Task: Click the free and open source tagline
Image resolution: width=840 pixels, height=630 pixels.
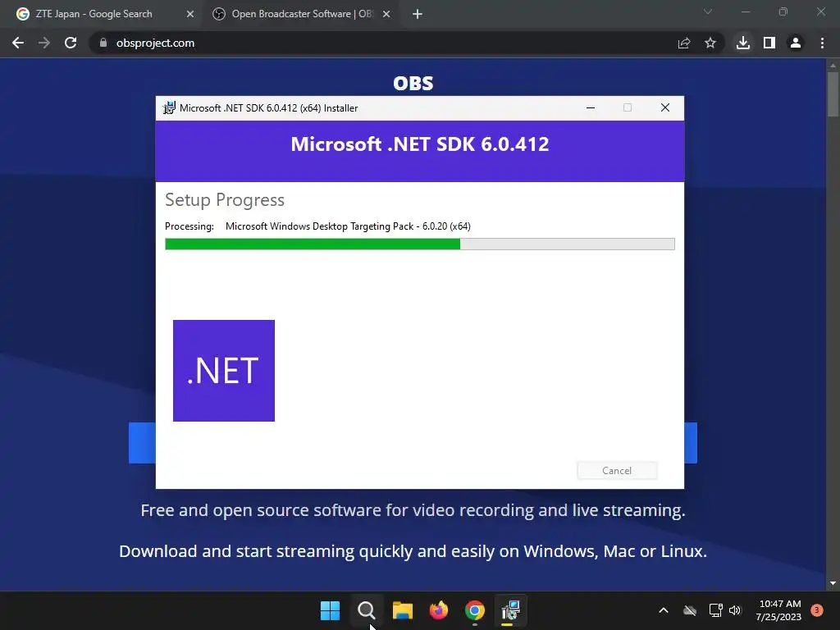Action: [413, 510]
